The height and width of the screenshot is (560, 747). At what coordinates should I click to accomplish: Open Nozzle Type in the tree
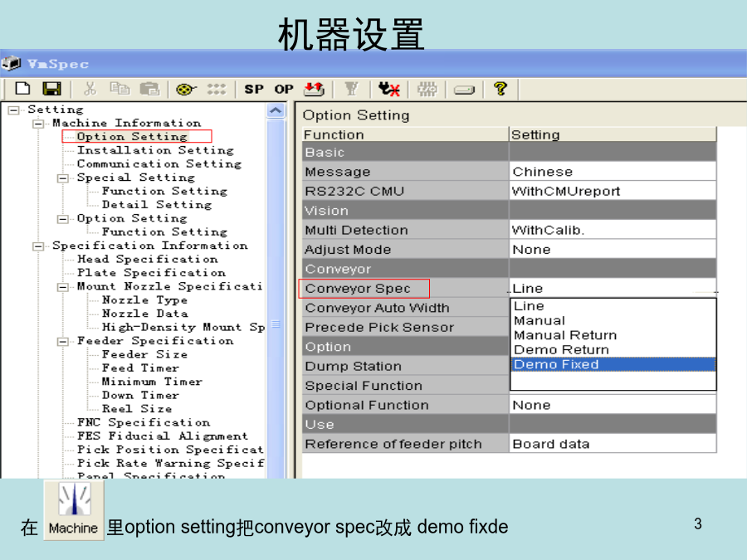[x=144, y=300]
